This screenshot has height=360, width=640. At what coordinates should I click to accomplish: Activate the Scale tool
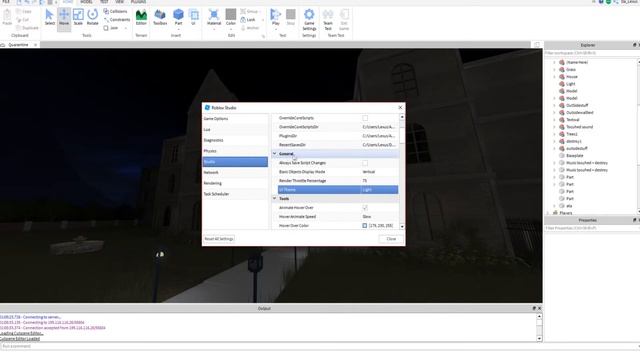pyautogui.click(x=78, y=18)
